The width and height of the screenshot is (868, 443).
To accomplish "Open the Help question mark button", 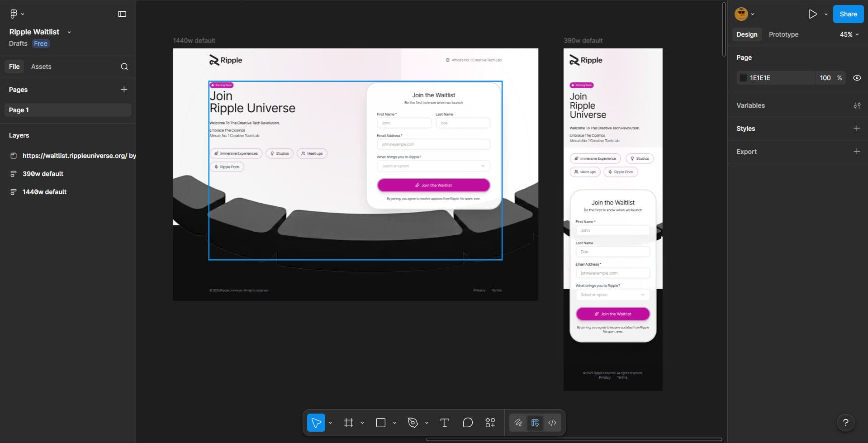I will [845, 423].
